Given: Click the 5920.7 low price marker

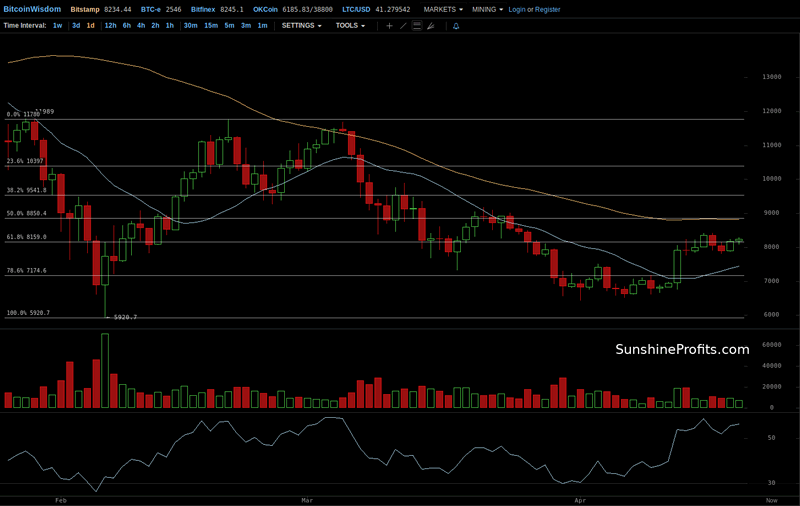Looking at the screenshot, I should [125, 317].
